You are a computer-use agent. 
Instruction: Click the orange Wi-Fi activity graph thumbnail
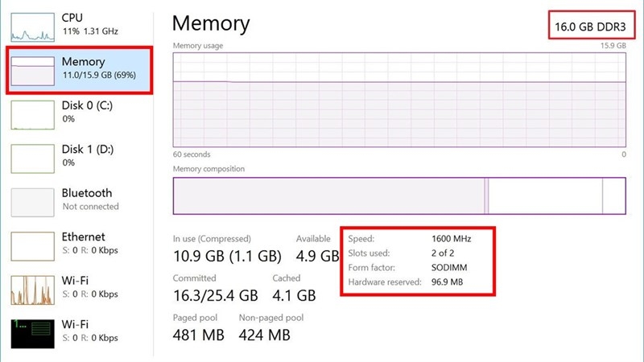(x=31, y=290)
